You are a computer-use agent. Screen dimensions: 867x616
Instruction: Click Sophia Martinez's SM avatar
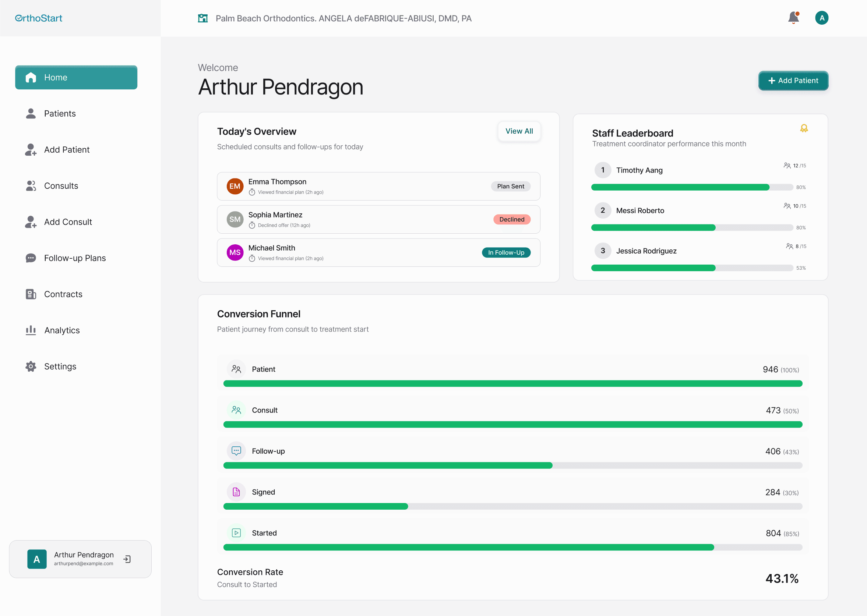pyautogui.click(x=235, y=220)
